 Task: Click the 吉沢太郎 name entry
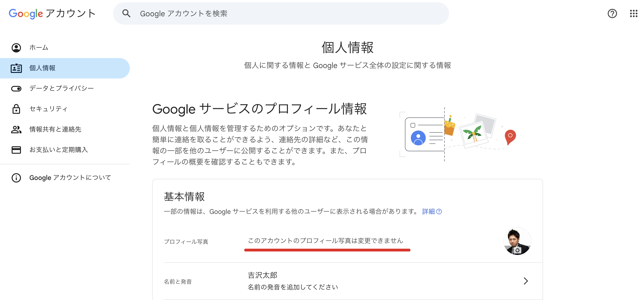click(x=262, y=275)
